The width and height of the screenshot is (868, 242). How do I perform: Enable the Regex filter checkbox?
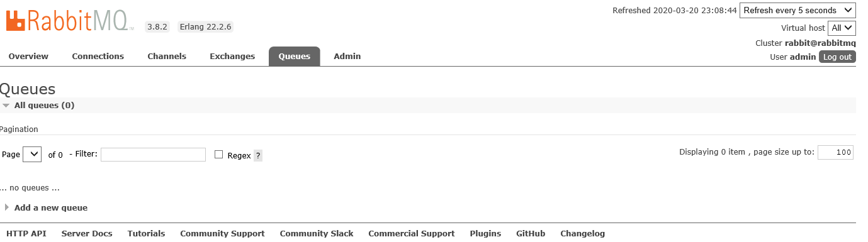pos(218,155)
